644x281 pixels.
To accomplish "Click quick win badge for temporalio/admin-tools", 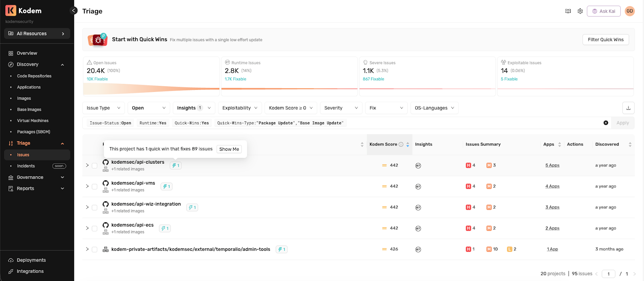I will click(x=281, y=249).
